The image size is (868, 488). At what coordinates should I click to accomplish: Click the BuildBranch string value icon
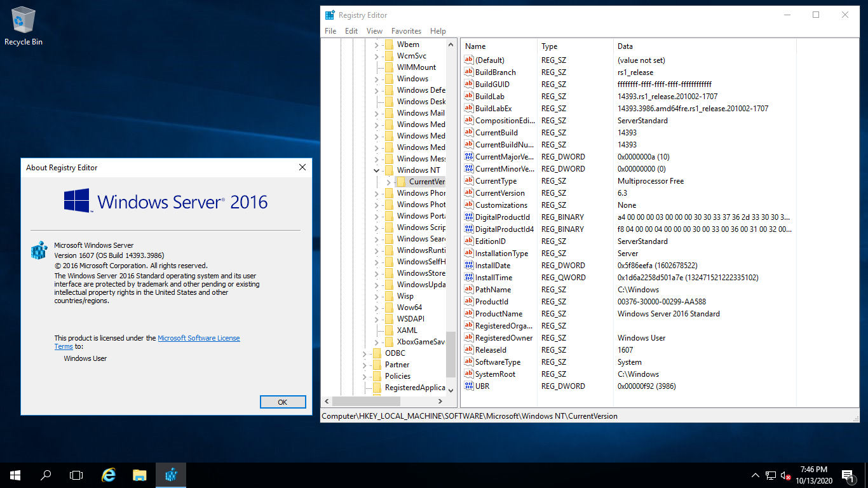pyautogui.click(x=469, y=72)
